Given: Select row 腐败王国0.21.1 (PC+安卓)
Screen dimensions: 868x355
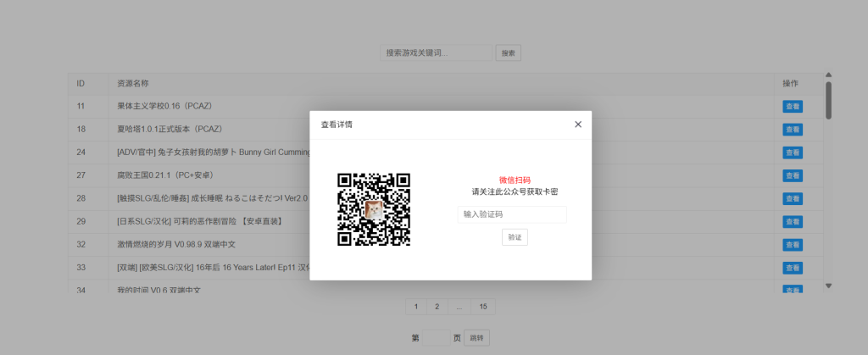Looking at the screenshot, I should (445, 175).
